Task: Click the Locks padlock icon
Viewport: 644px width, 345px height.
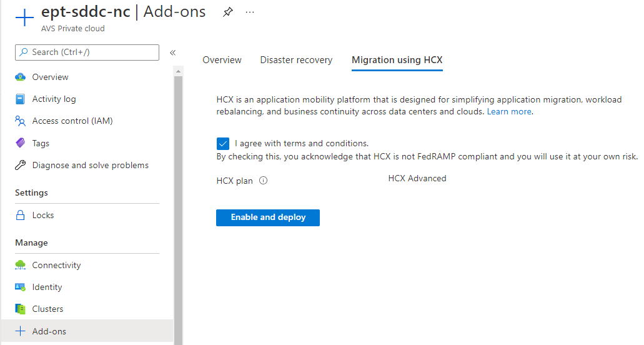Action: [21, 216]
